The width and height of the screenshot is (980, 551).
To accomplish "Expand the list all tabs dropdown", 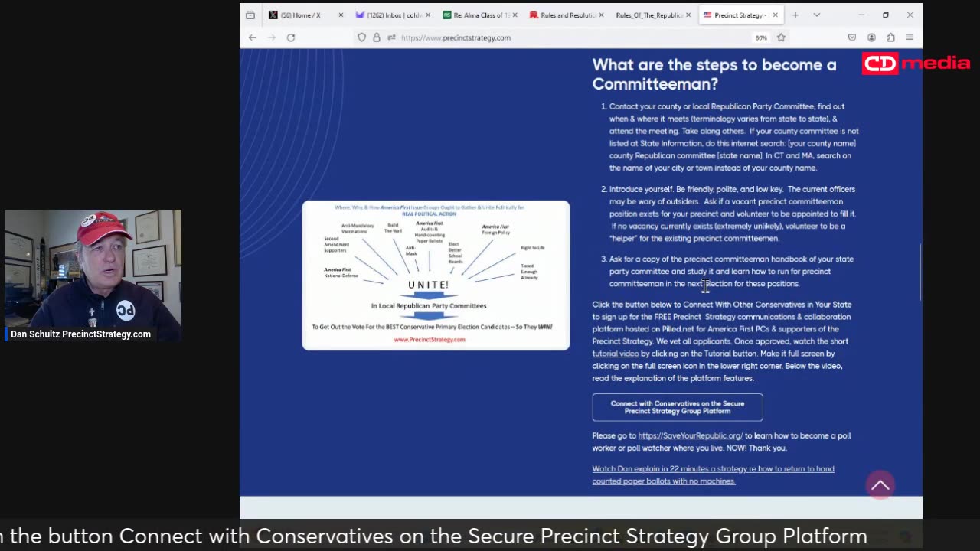I will pyautogui.click(x=817, y=15).
